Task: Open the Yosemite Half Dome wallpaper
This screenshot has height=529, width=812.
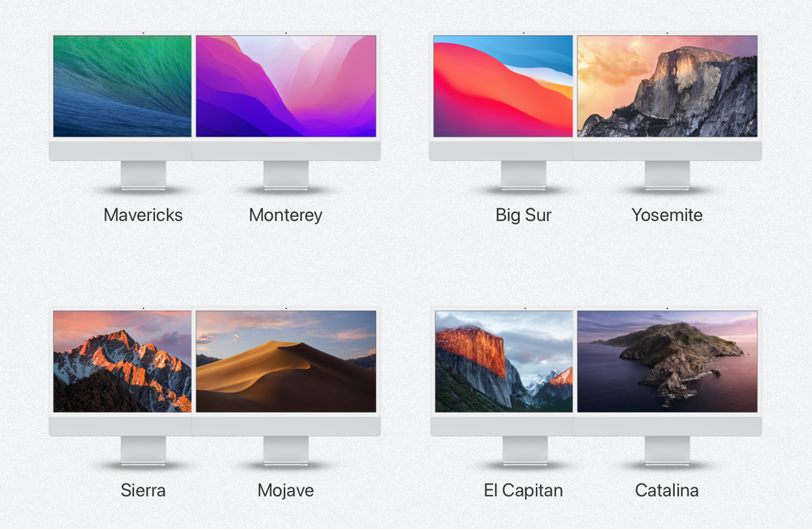Action: [667, 86]
